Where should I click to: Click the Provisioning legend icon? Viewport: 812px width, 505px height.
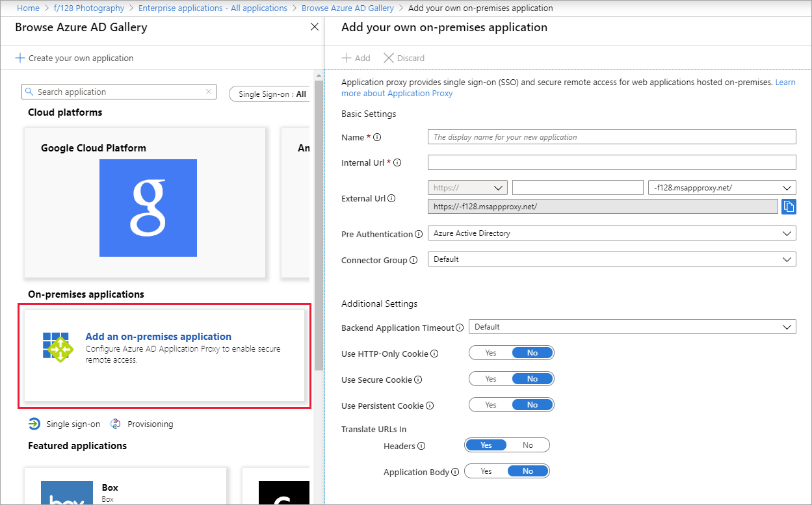click(116, 424)
